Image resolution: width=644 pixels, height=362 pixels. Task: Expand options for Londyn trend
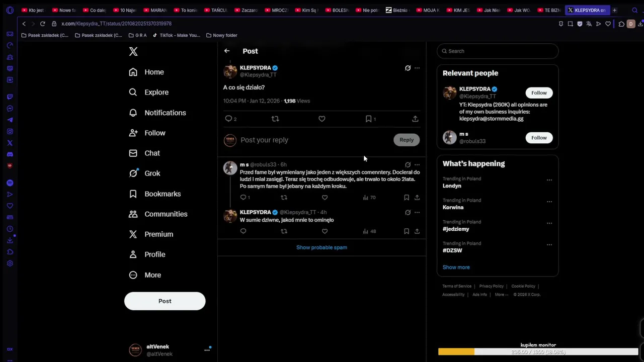pyautogui.click(x=549, y=179)
